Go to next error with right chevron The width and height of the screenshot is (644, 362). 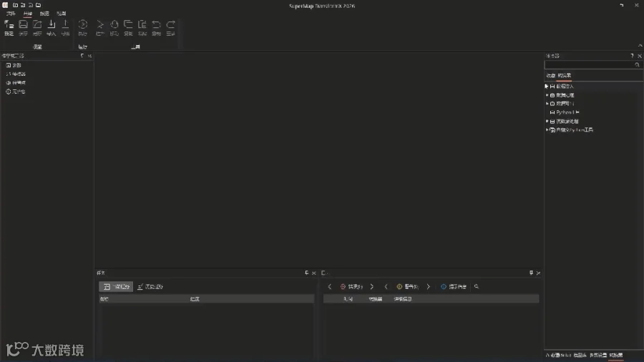(x=371, y=286)
